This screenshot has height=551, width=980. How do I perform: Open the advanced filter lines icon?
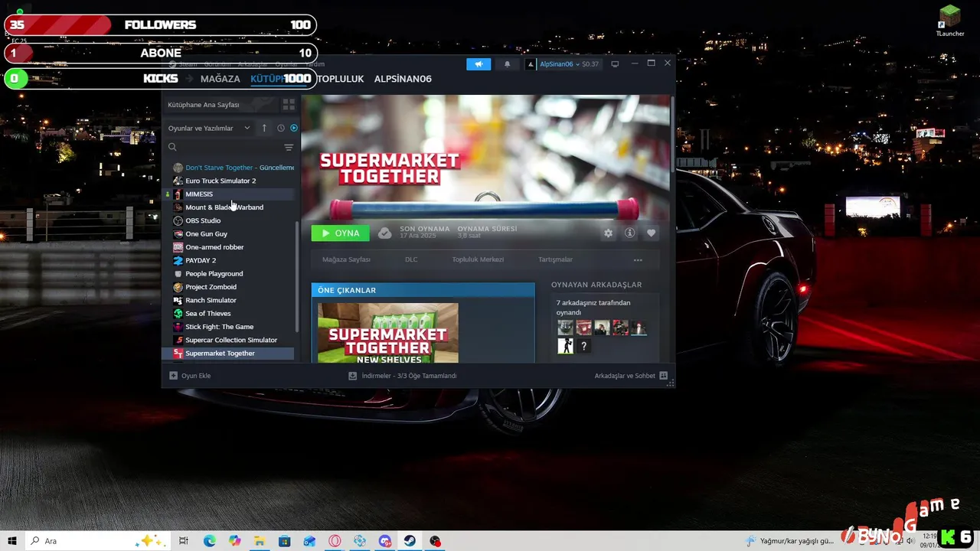pos(289,147)
